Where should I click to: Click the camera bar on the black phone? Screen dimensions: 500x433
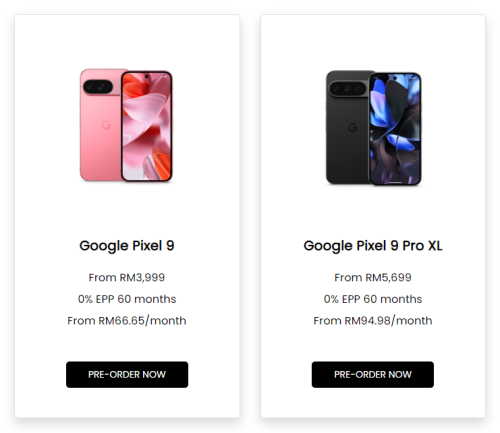(x=347, y=89)
